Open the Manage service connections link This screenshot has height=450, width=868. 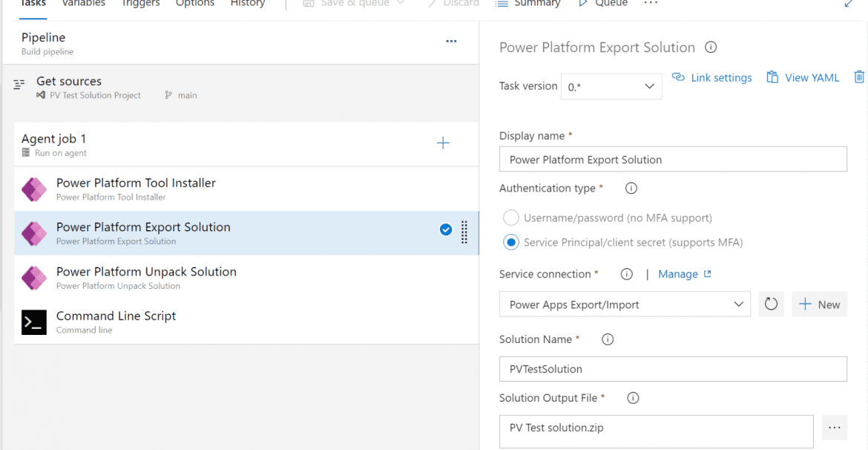[x=684, y=274]
